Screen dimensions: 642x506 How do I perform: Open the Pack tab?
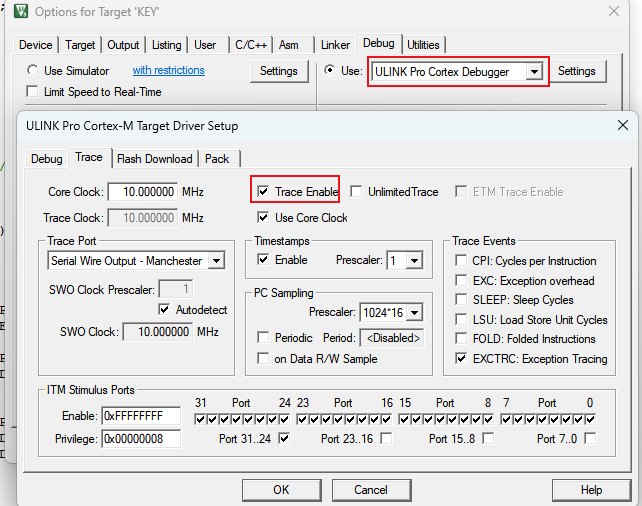point(217,159)
